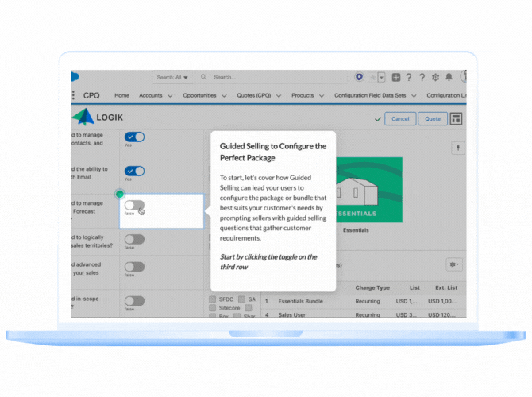Click the green check mark beside Cancel
Screen dimensions: 532x397
[378, 119]
